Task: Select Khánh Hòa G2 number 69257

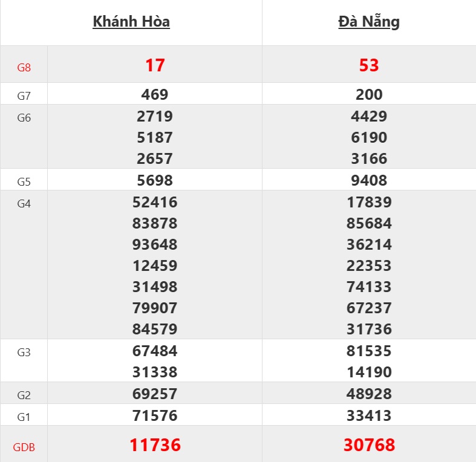Action: [x=155, y=394]
